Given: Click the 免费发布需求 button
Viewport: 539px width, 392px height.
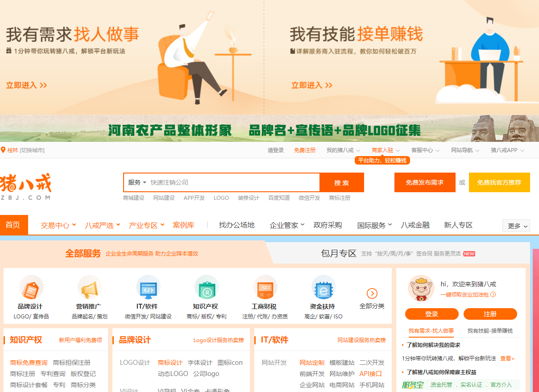Looking at the screenshot, I should (x=424, y=182).
